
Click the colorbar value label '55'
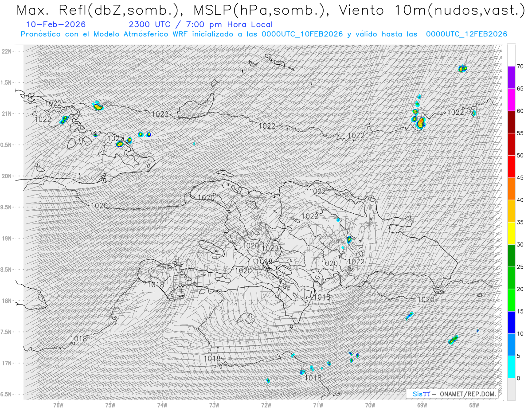tap(520, 133)
